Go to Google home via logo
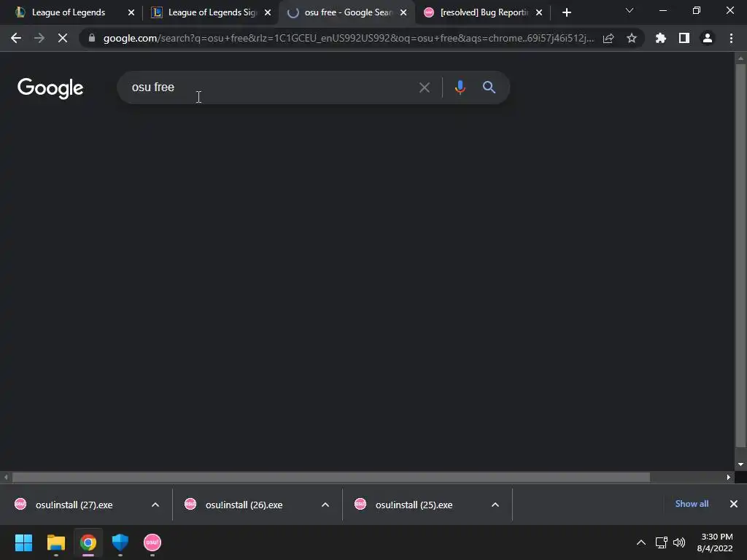Screen dimensions: 747x560 50,88
